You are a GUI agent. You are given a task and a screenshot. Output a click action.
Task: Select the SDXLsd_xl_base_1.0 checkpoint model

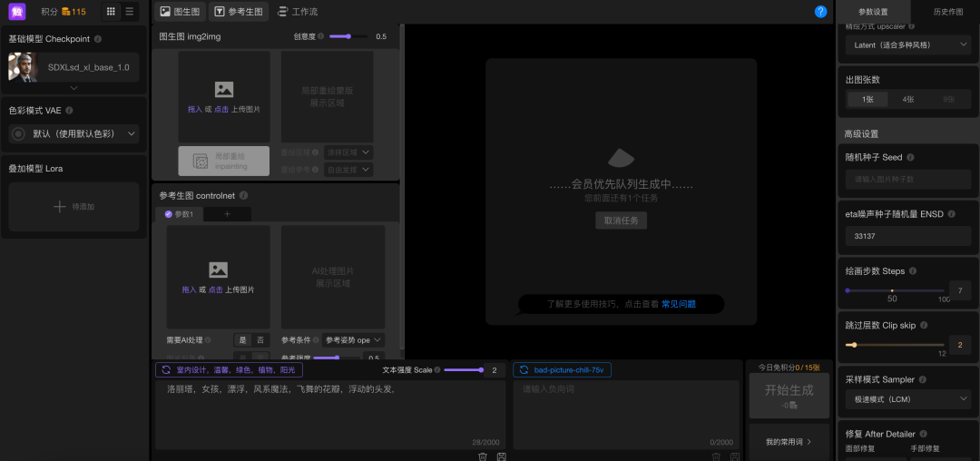(x=73, y=67)
